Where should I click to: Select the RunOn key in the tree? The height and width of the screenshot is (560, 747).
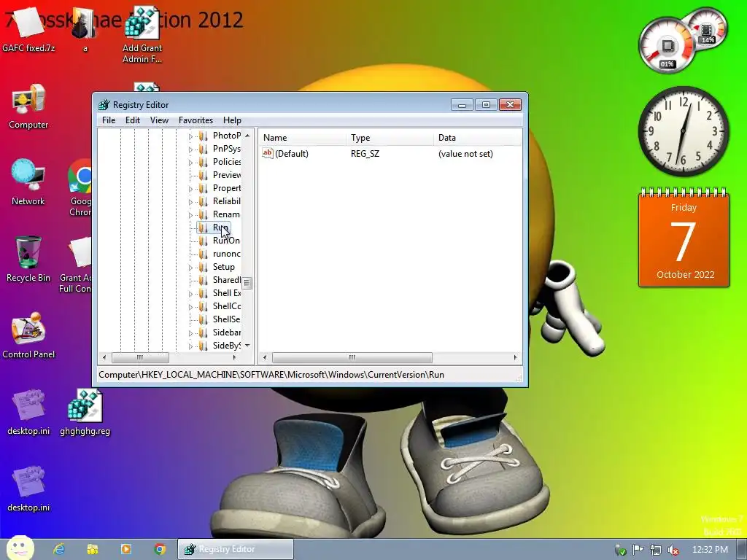(226, 241)
